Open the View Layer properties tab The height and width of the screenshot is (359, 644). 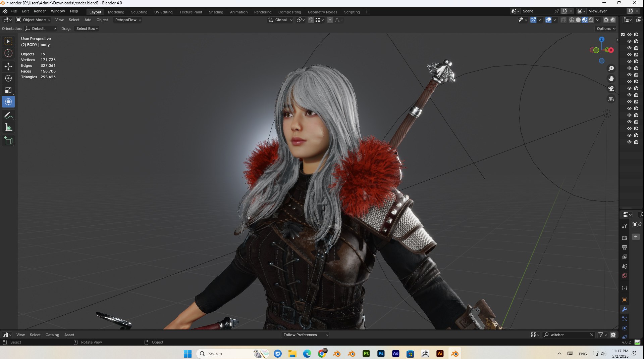coord(624,257)
